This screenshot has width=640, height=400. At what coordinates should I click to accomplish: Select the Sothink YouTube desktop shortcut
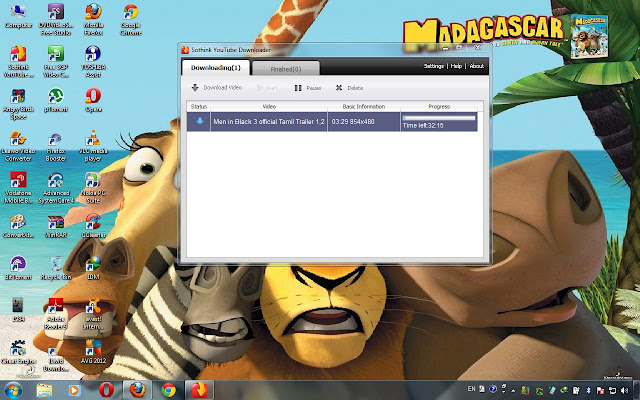coord(18,62)
